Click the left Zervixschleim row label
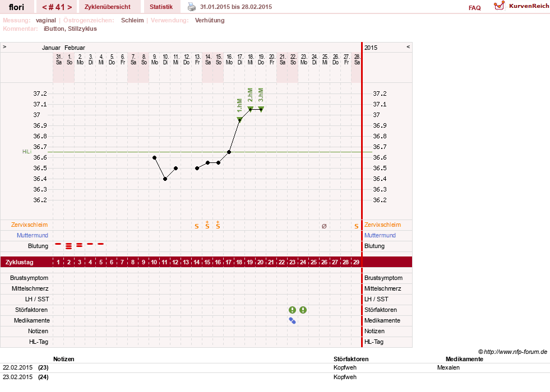The height and width of the screenshot is (392, 550). click(30, 225)
